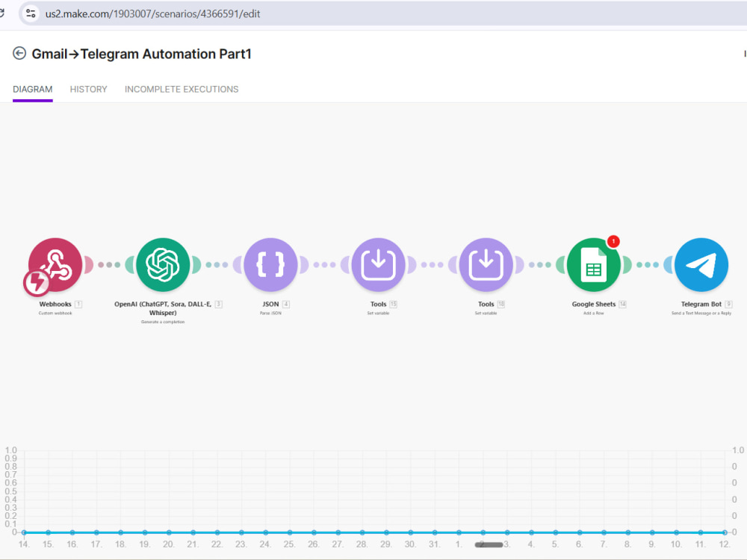Image resolution: width=747 pixels, height=560 pixels.
Task: Click the instant trigger lightning badge
Action: (x=36, y=282)
